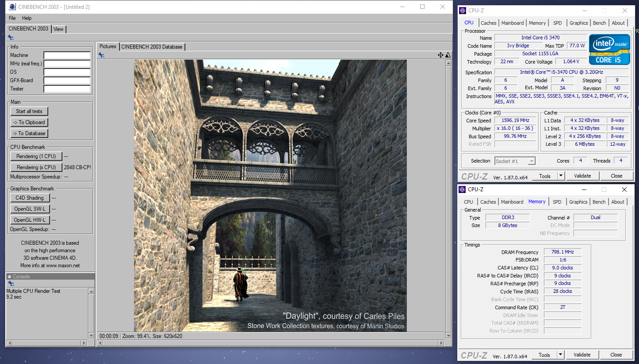Switch to the View tab in CINEBENCH
This screenshot has width=639, height=364.
(x=58, y=29)
